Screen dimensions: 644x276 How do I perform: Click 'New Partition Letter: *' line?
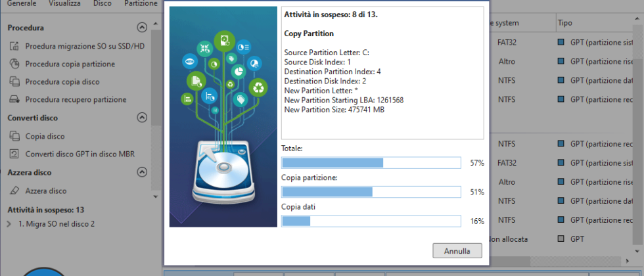click(x=320, y=91)
